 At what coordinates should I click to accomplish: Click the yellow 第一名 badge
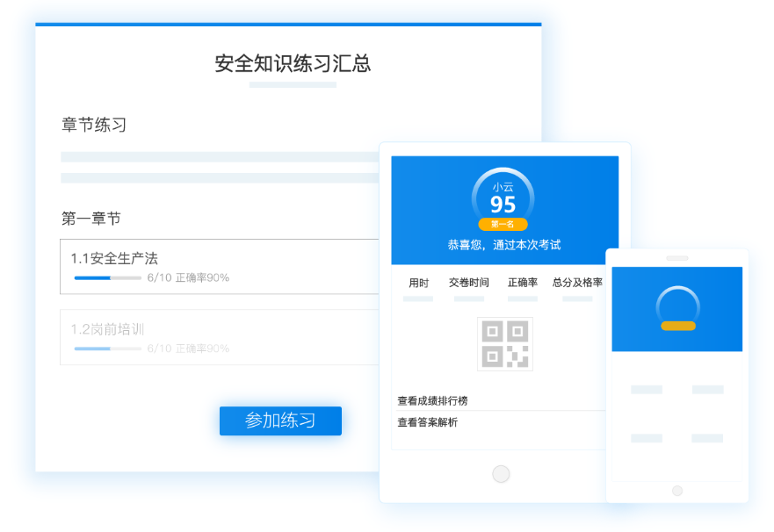click(503, 224)
